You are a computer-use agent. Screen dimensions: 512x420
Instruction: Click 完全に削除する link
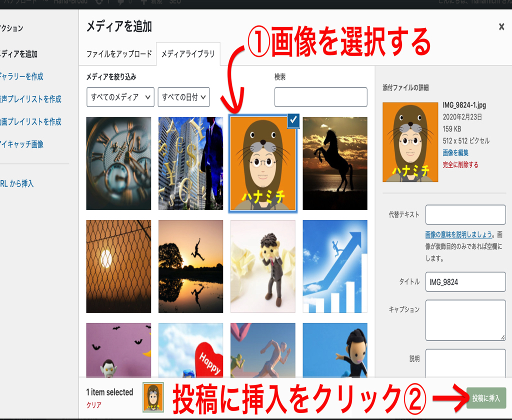click(460, 164)
